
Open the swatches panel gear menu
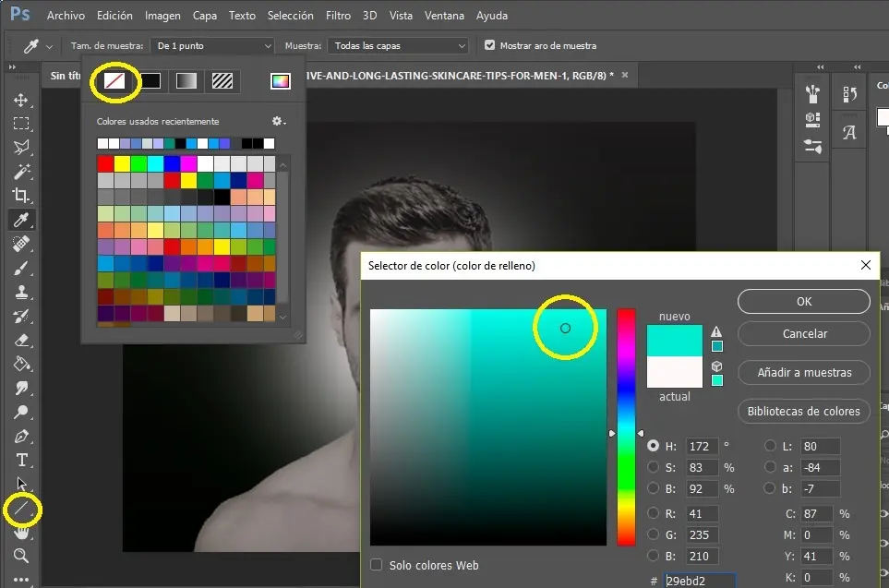278,122
